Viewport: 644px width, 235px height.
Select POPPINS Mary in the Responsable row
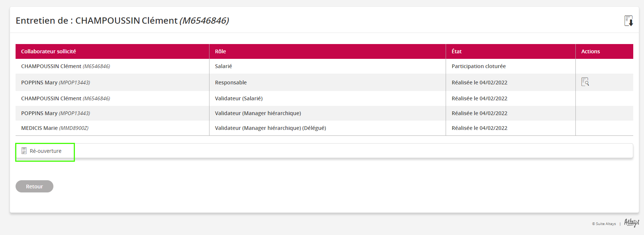point(39,83)
